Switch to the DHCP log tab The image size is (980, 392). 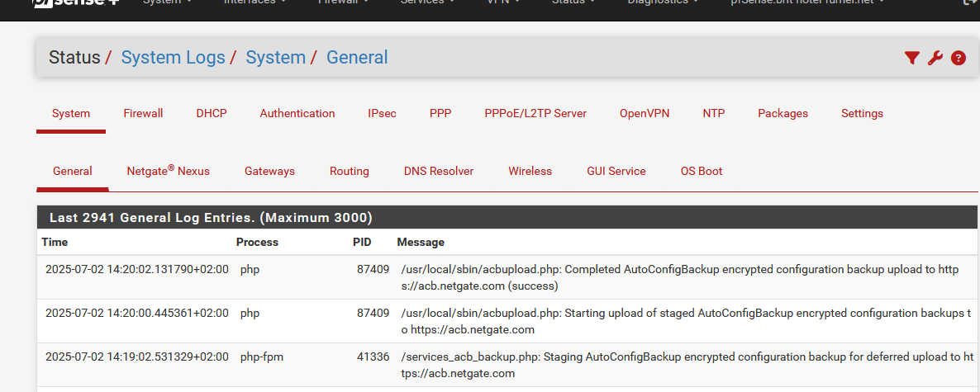point(212,114)
